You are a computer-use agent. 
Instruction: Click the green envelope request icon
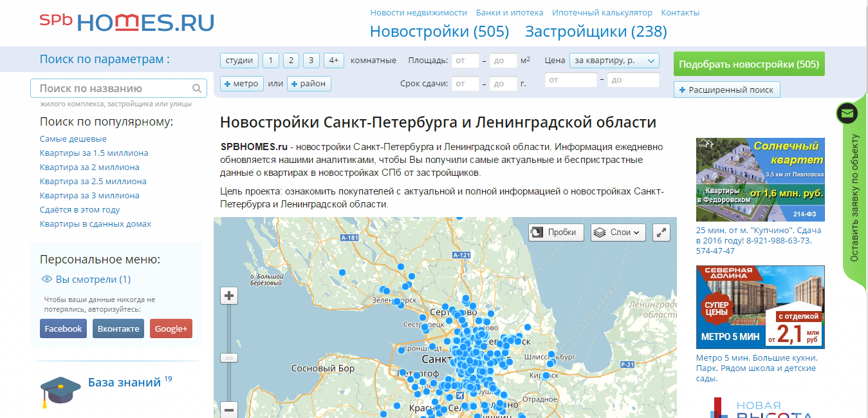(x=847, y=114)
